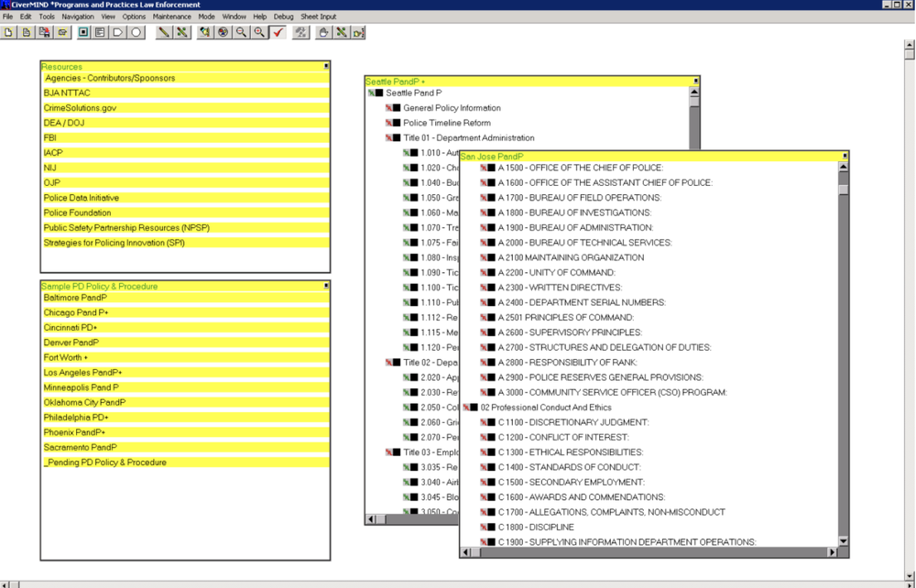Select A 2600 - SUPERVISORY PRINCIPLES row

click(570, 332)
